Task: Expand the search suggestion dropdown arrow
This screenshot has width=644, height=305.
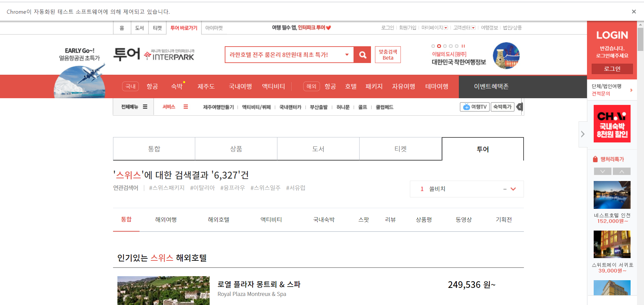Action: pos(347,55)
